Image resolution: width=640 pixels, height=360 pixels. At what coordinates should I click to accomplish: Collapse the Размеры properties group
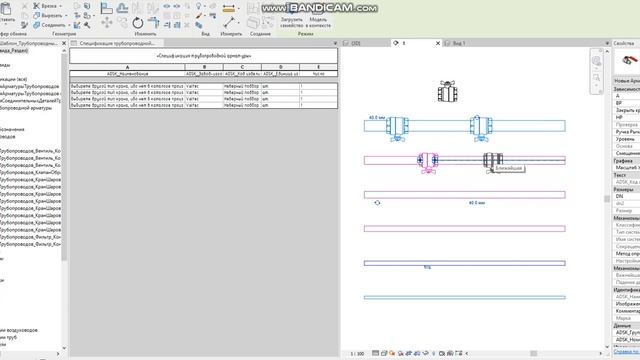click(627, 189)
